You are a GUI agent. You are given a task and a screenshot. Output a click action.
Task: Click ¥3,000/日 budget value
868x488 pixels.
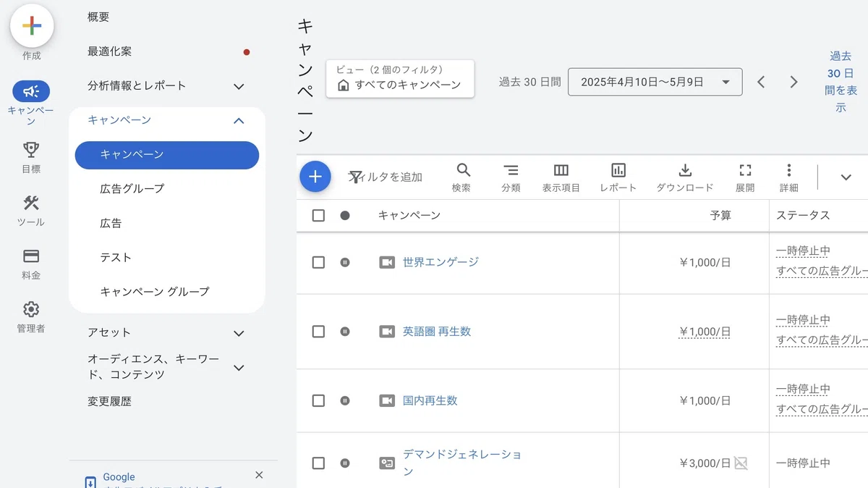[x=705, y=463]
